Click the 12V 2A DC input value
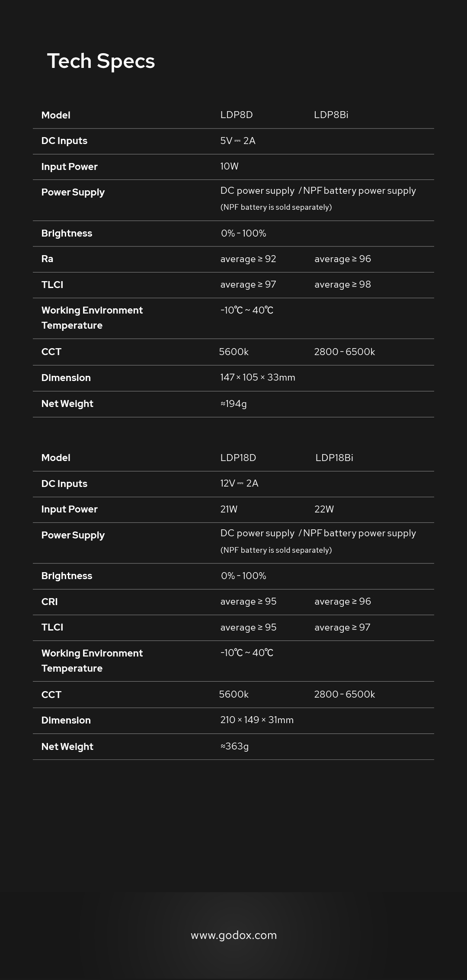Screen dimensions: 467x980 (x=239, y=484)
